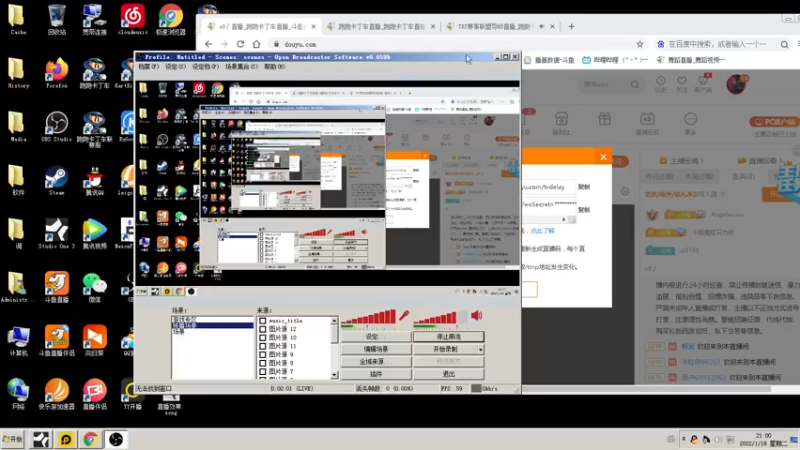Viewport: 800px width, 450px height.
Task: Open the Douyu user avatar
Action: coord(736,84)
